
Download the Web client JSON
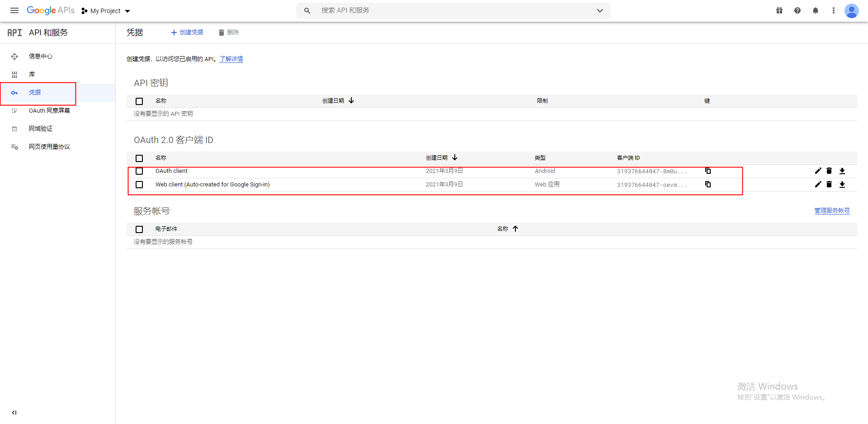(x=843, y=184)
